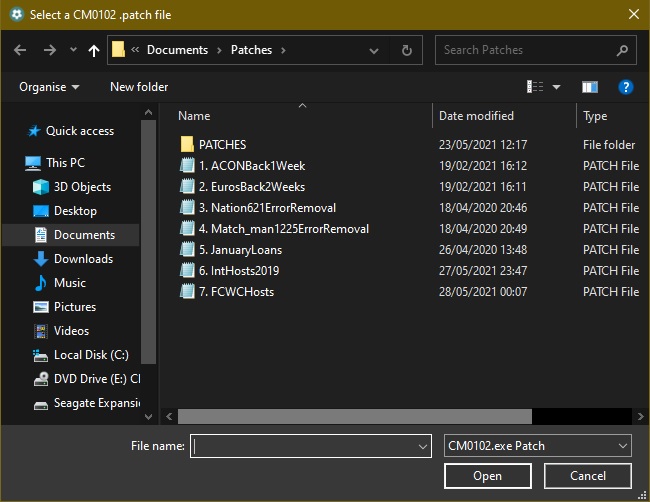The width and height of the screenshot is (650, 502).
Task: Click the Cancel button
Action: (x=588, y=476)
